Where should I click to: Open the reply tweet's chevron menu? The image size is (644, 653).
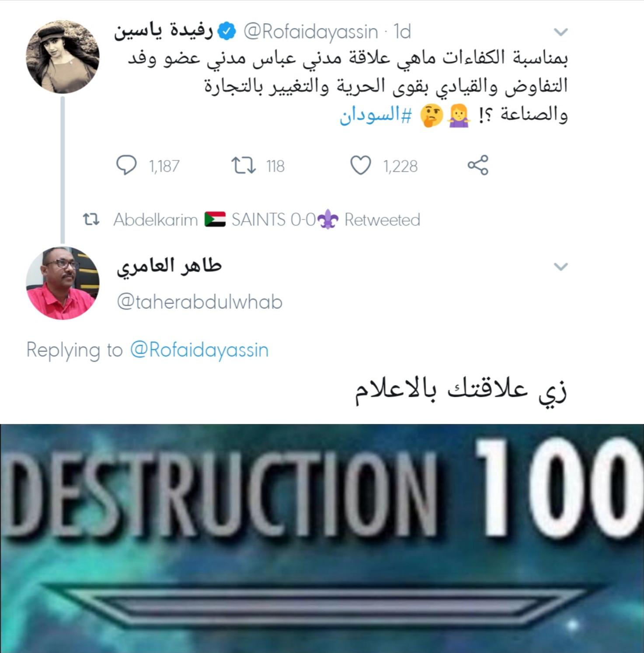coord(560,267)
